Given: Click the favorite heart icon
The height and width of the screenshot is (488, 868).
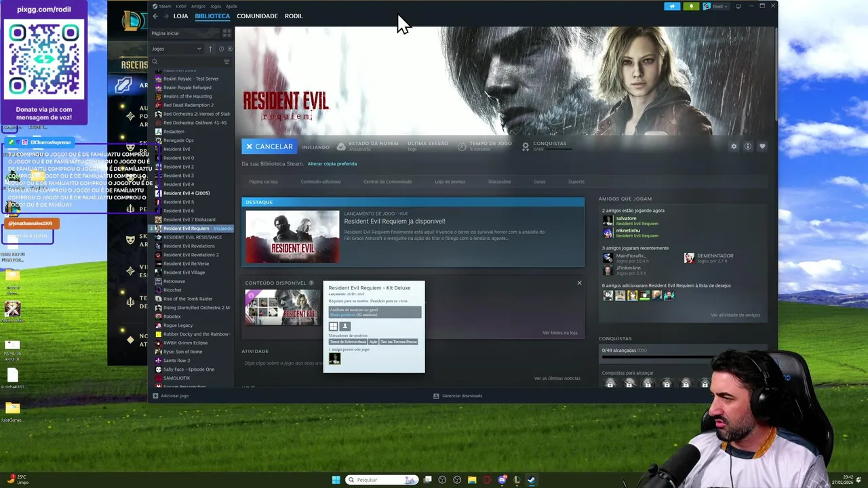Looking at the screenshot, I should [x=762, y=146].
